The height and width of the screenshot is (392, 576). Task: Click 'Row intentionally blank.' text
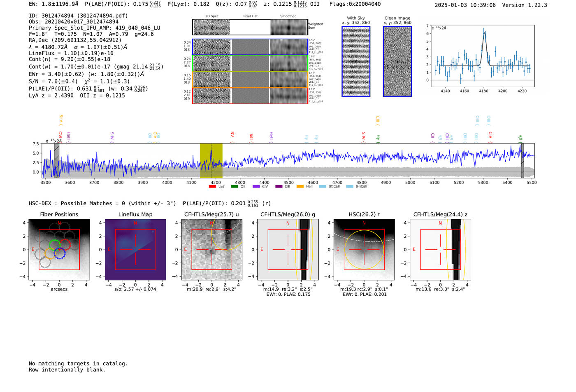[x=67, y=370]
